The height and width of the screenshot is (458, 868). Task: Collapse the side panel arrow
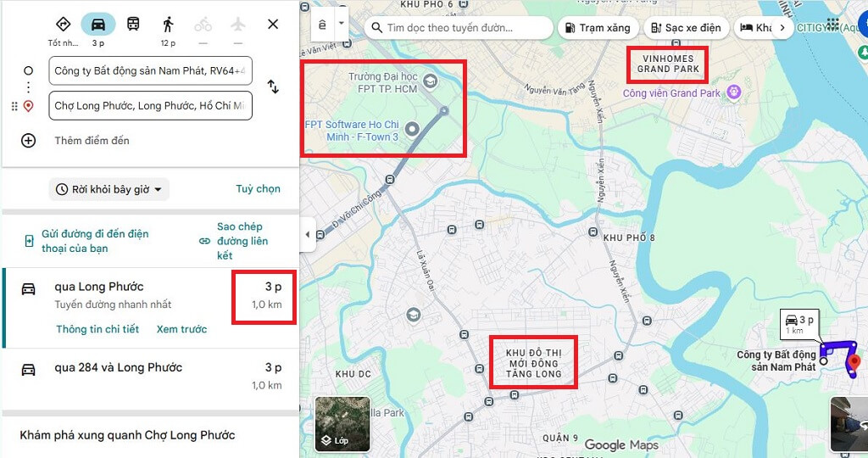click(x=308, y=234)
